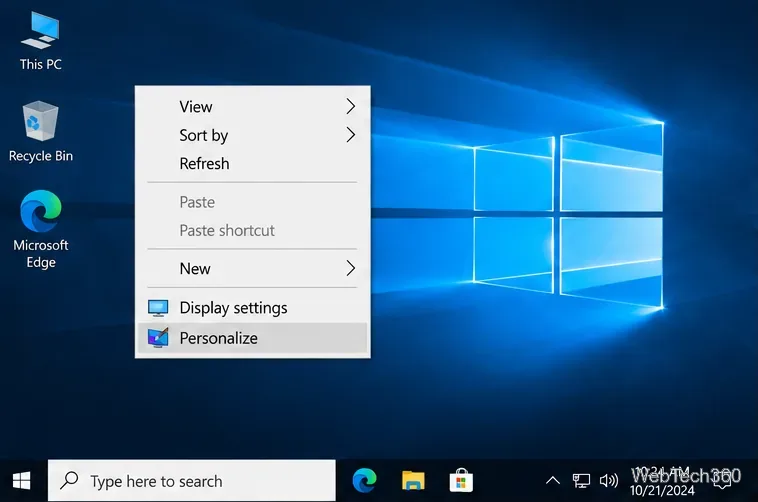Choose Refresh from the context menu
Screen dimensions: 758x502
[252, 163]
